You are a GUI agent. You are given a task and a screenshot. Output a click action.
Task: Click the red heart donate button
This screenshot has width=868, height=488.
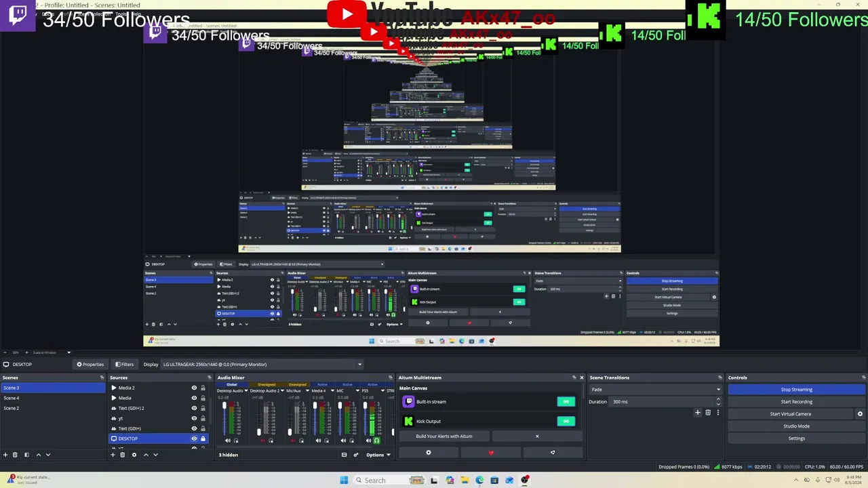491,453
